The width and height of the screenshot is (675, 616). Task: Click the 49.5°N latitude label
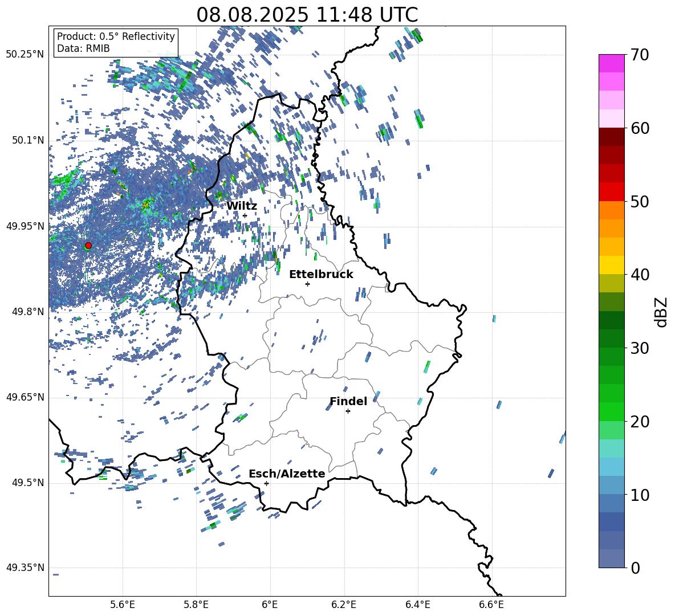tap(27, 483)
